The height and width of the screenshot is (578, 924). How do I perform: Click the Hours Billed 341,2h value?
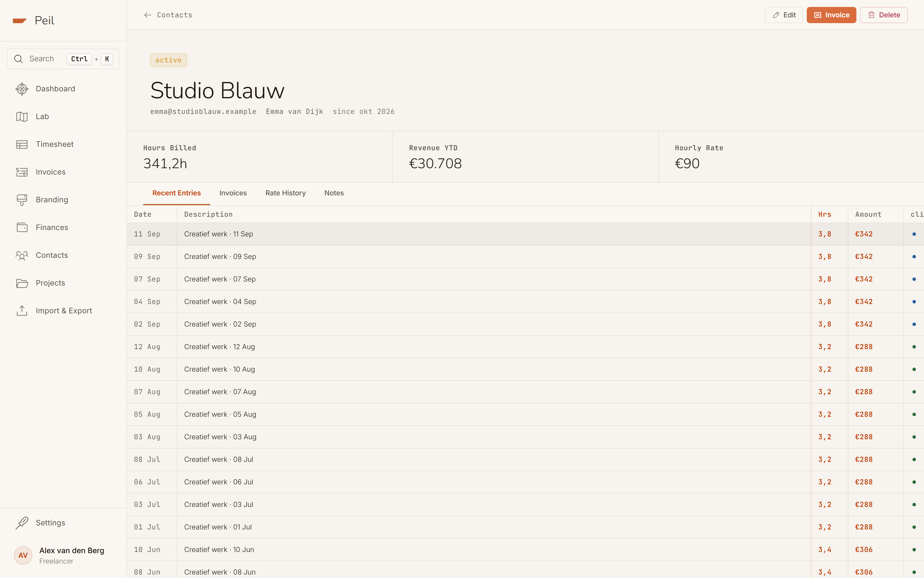(165, 164)
